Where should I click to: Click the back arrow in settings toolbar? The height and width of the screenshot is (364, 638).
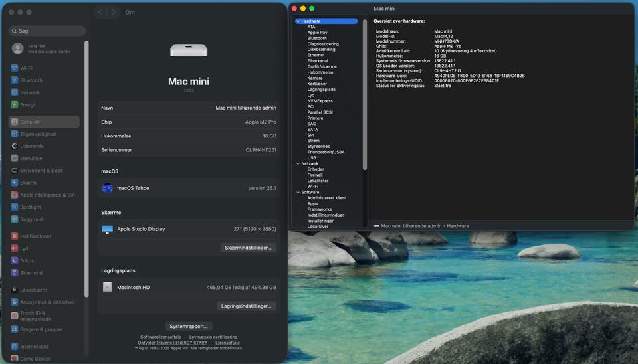click(x=100, y=12)
